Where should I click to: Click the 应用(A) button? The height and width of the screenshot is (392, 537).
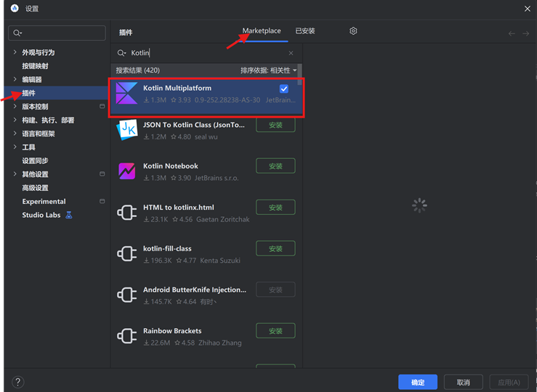[x=509, y=382]
